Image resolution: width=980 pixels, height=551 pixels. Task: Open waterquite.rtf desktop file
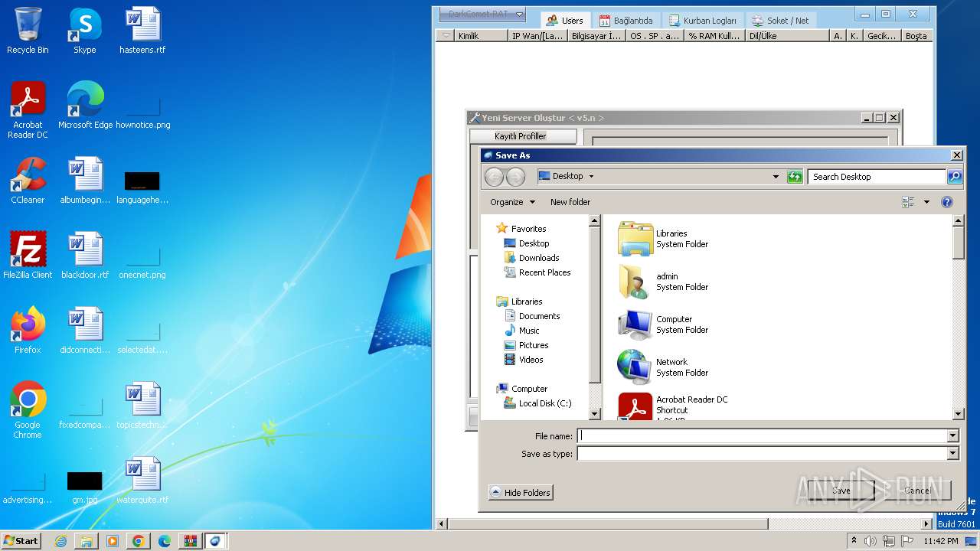142,481
